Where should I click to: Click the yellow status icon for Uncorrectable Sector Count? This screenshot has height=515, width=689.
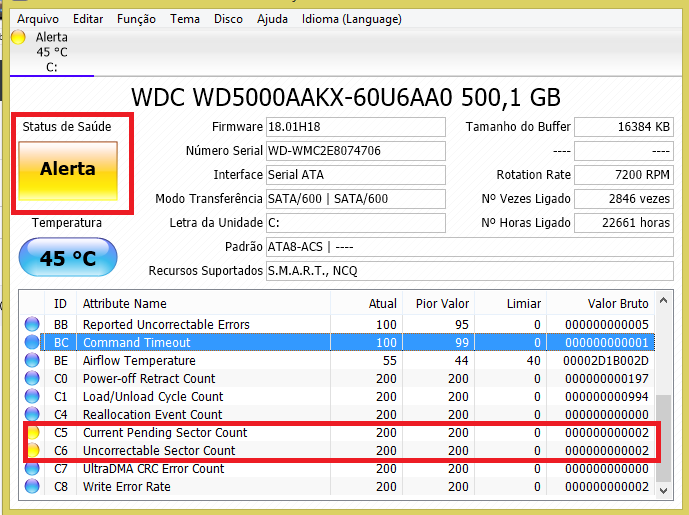point(32,451)
